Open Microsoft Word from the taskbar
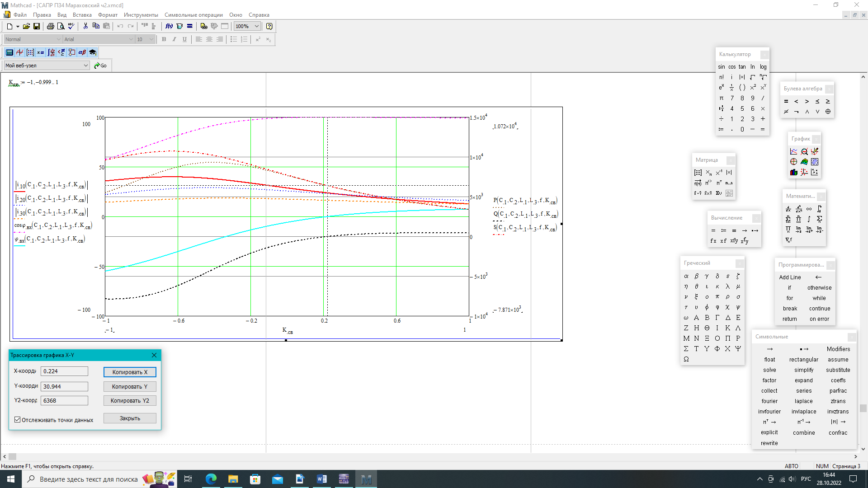This screenshot has height=488, width=868. tap(322, 479)
